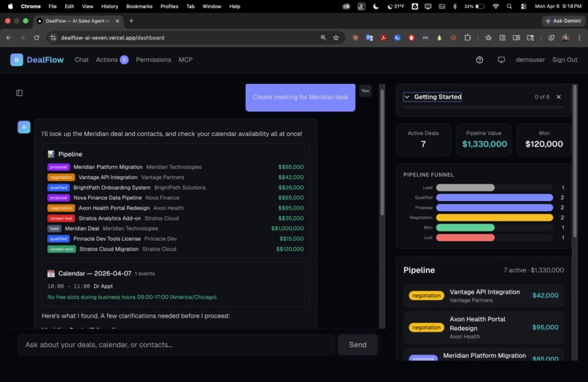
Task: Select Nova Finance Data Pipeline row
Action: (x=176, y=197)
